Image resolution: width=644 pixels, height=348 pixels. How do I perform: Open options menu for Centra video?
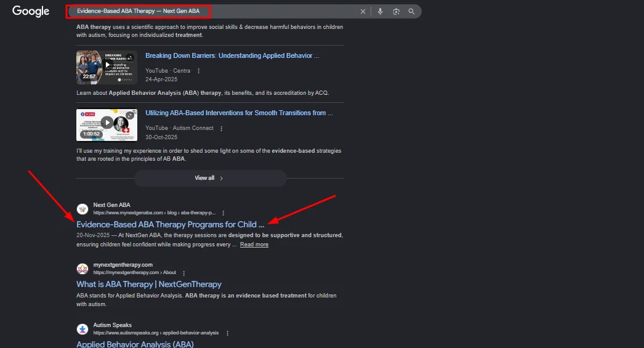coord(198,71)
